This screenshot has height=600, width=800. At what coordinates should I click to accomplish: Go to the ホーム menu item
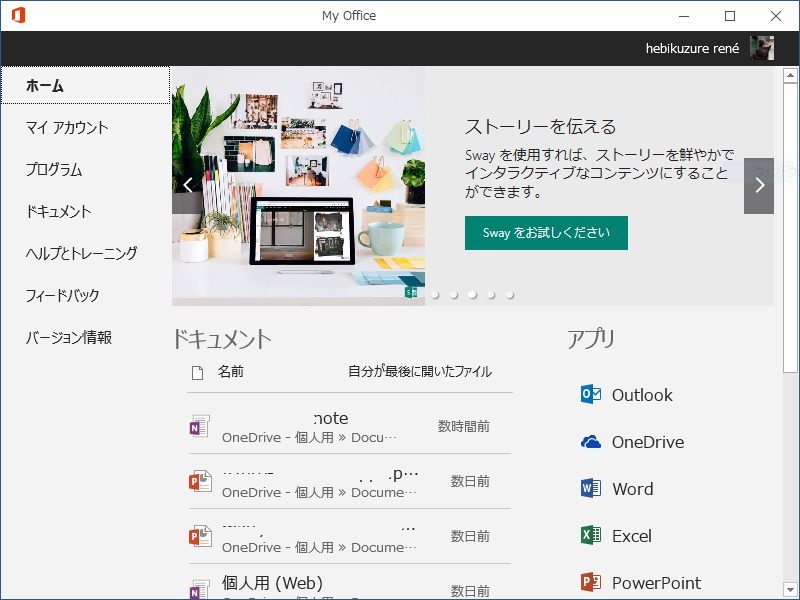tap(85, 85)
